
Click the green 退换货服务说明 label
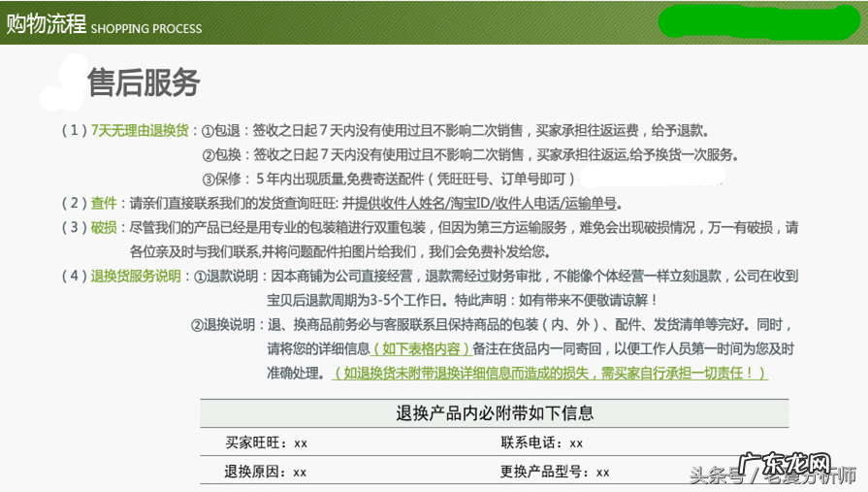(x=136, y=276)
